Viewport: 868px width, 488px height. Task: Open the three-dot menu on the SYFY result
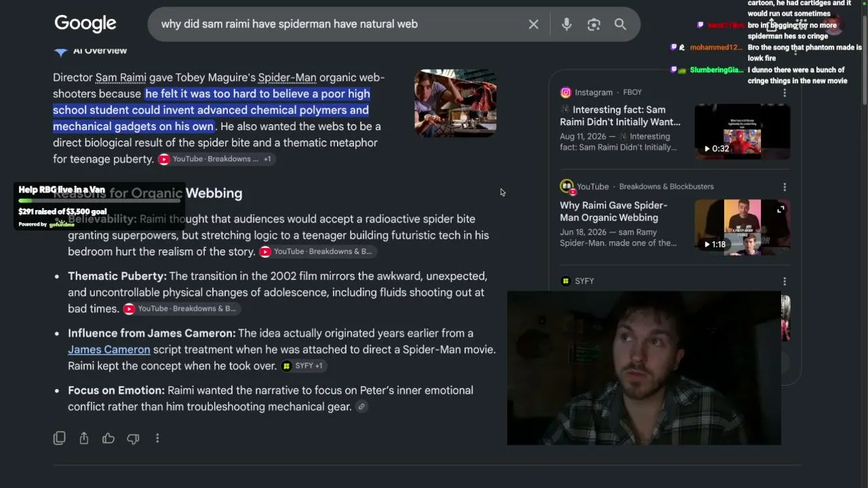point(785,281)
